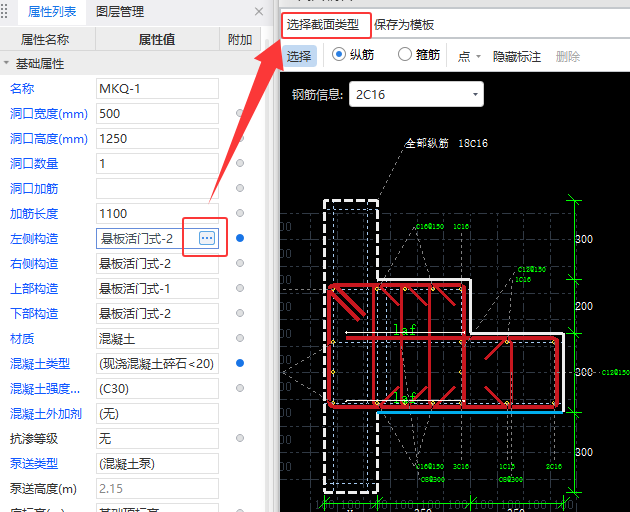
Task: Click 混凝土类型 value field
Action: coord(157,363)
